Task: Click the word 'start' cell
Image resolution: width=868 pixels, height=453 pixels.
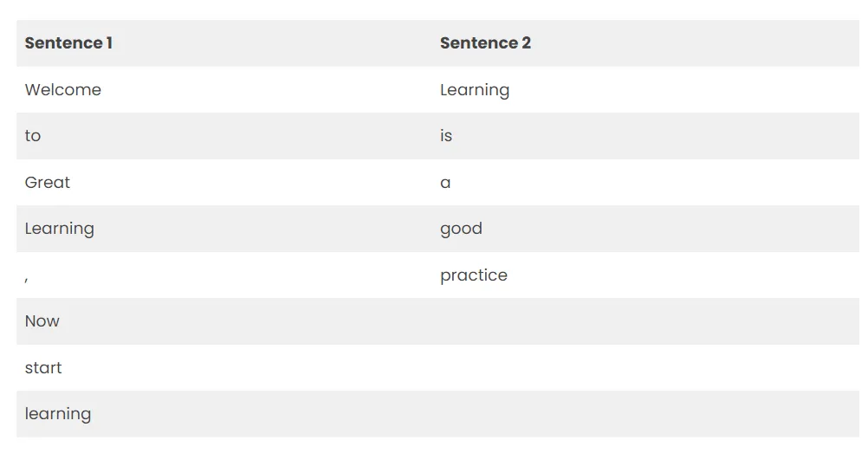Action: point(43,368)
